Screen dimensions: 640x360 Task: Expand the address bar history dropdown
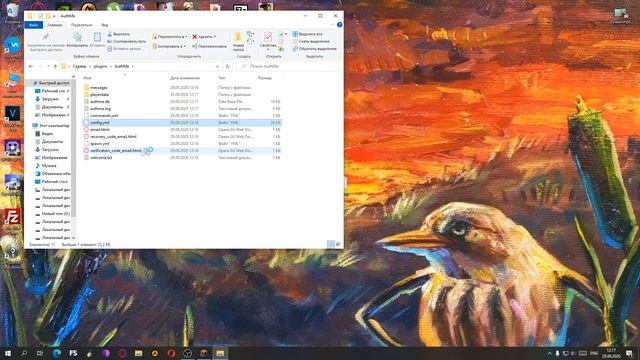point(218,66)
